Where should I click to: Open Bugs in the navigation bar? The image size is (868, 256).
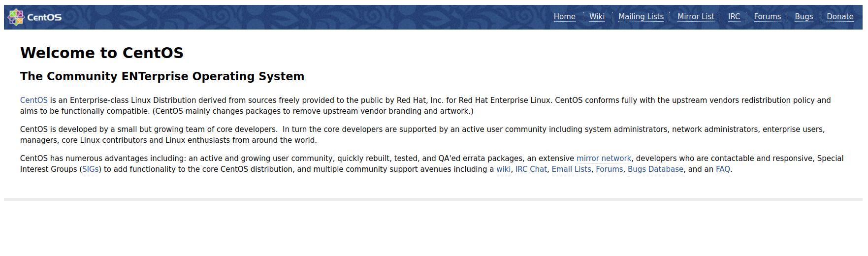click(804, 17)
